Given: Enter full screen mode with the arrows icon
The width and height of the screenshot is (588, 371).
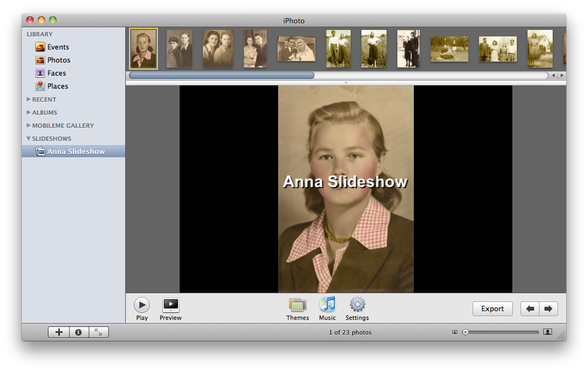Looking at the screenshot, I should (x=99, y=332).
